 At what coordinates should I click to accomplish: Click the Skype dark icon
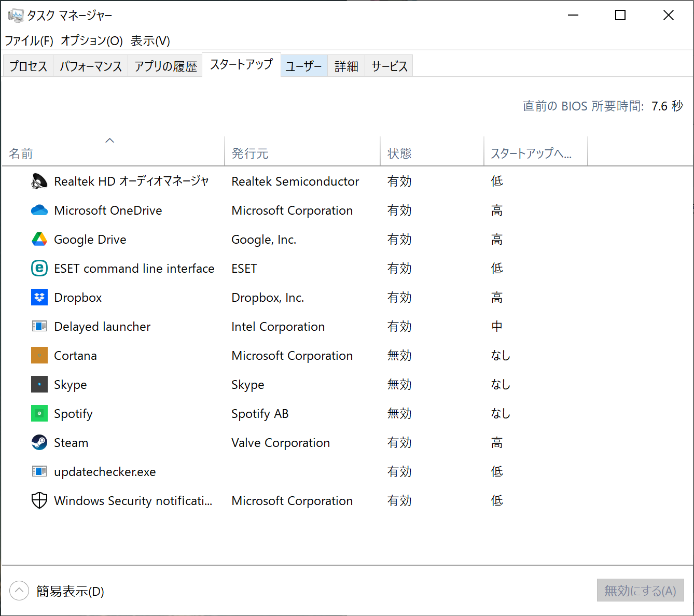[39, 384]
